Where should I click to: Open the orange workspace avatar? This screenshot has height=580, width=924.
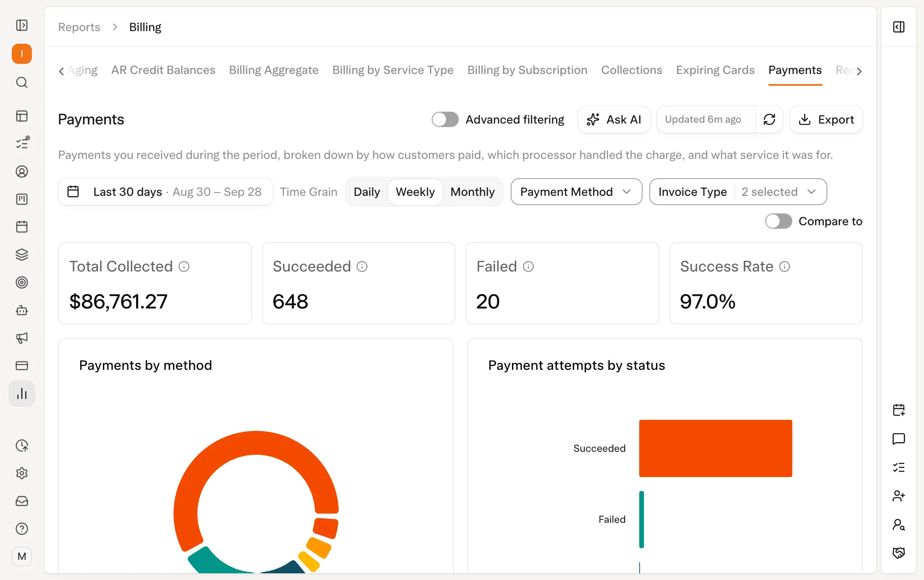22,54
